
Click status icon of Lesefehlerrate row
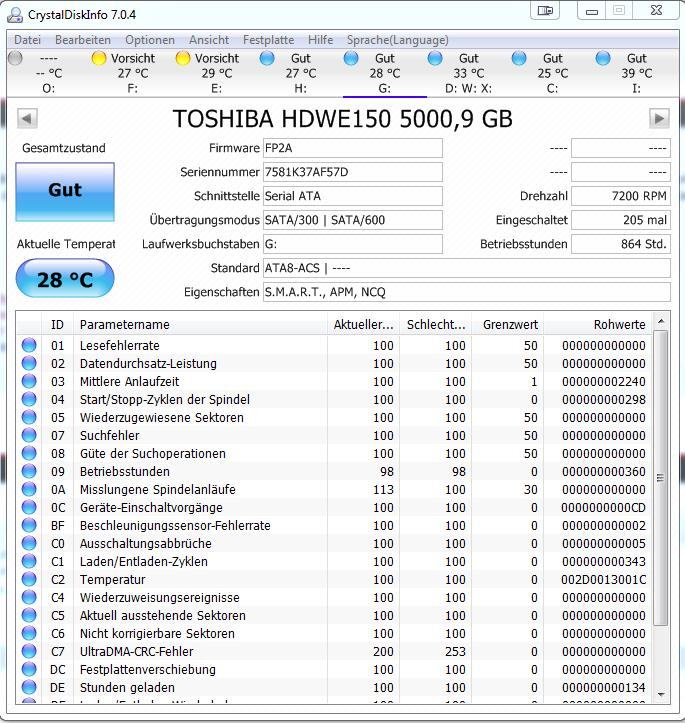[29, 345]
